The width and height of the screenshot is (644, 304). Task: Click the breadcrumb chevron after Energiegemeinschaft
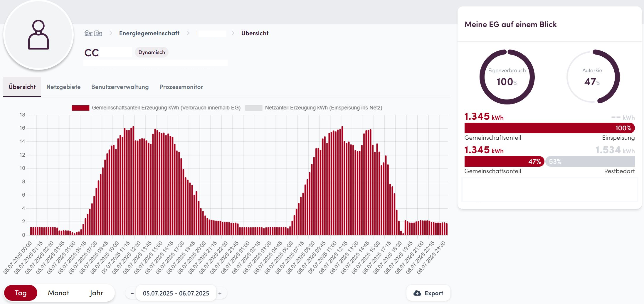click(188, 33)
